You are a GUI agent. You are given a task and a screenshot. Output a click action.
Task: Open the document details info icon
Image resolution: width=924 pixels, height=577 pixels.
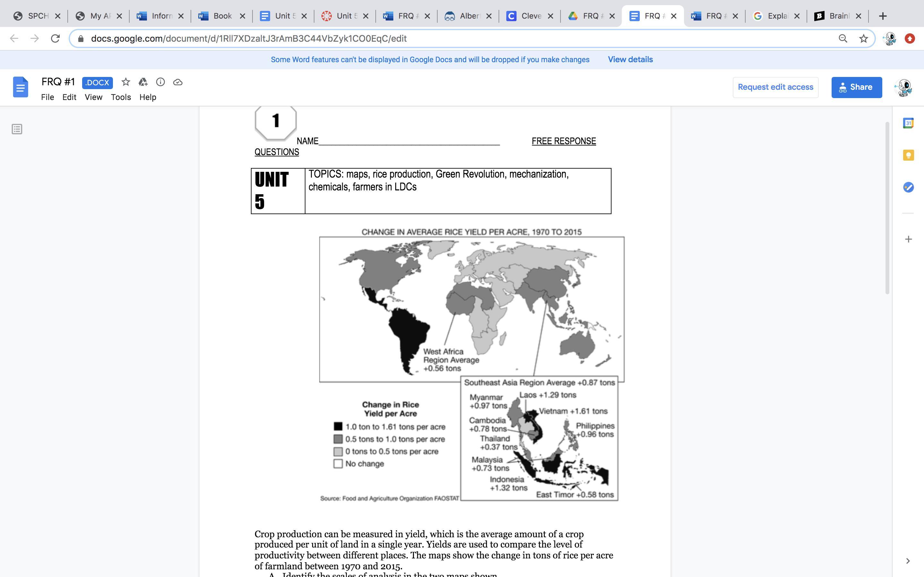(160, 82)
